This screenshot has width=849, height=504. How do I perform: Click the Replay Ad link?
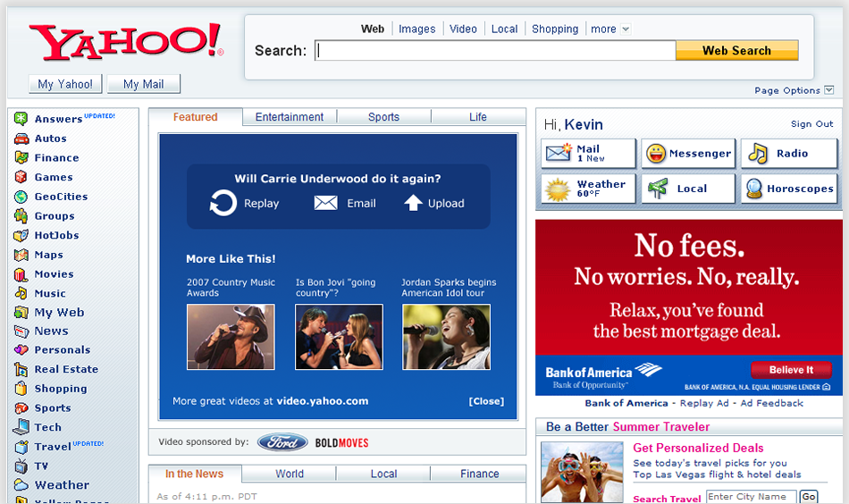click(704, 403)
